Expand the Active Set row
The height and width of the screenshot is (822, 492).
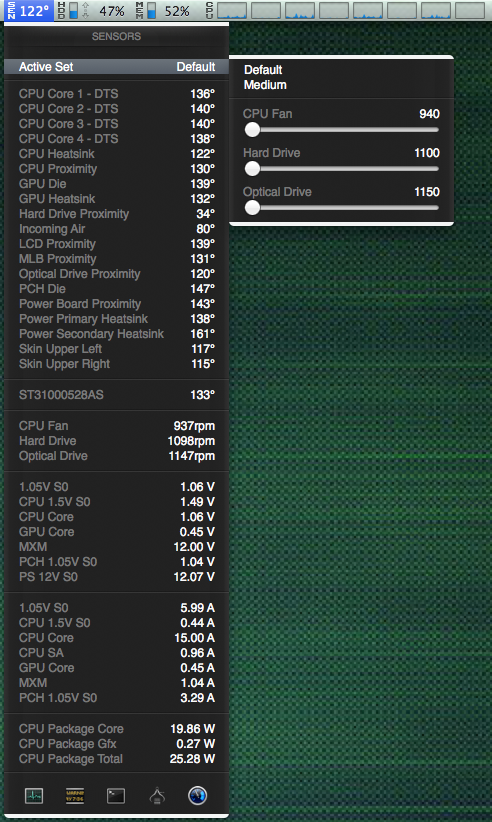pyautogui.click(x=116, y=67)
